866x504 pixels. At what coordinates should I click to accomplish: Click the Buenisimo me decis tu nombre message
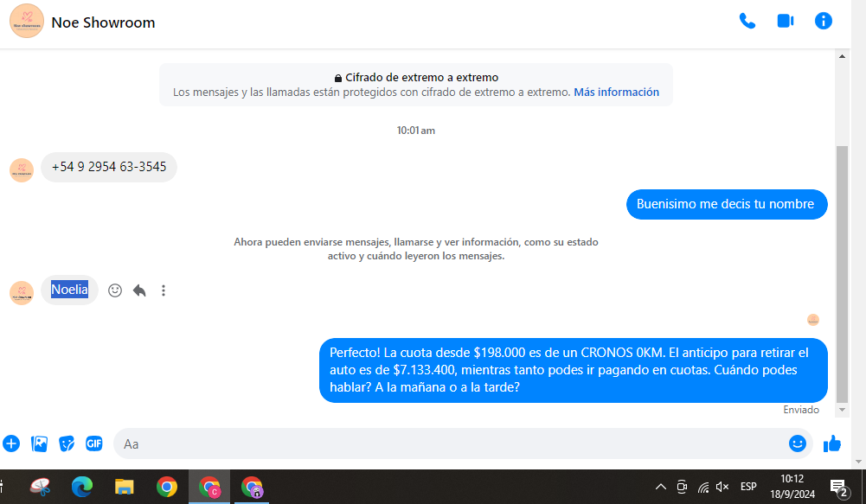(x=727, y=204)
